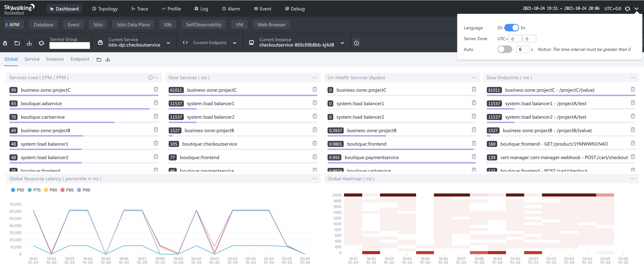The width and height of the screenshot is (644, 271).
Task: Copy the business-zone::projectC name in Services Load
Action: click(x=156, y=89)
